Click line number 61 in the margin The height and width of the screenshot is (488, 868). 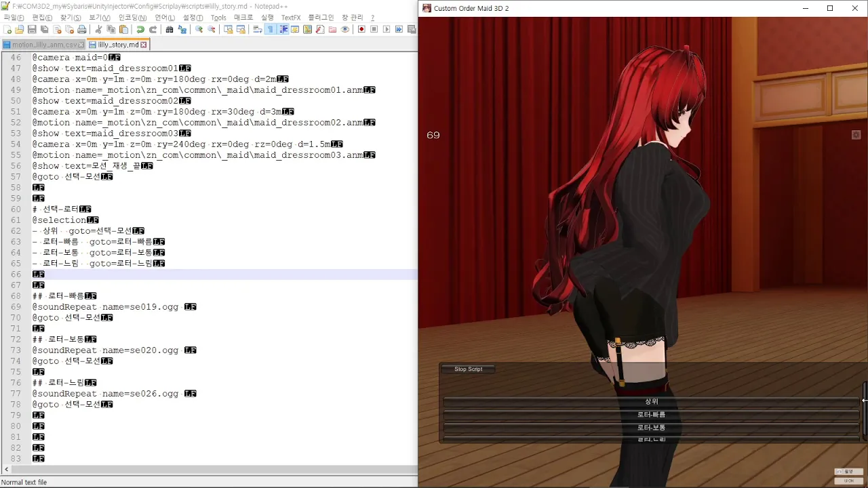[16, 220]
